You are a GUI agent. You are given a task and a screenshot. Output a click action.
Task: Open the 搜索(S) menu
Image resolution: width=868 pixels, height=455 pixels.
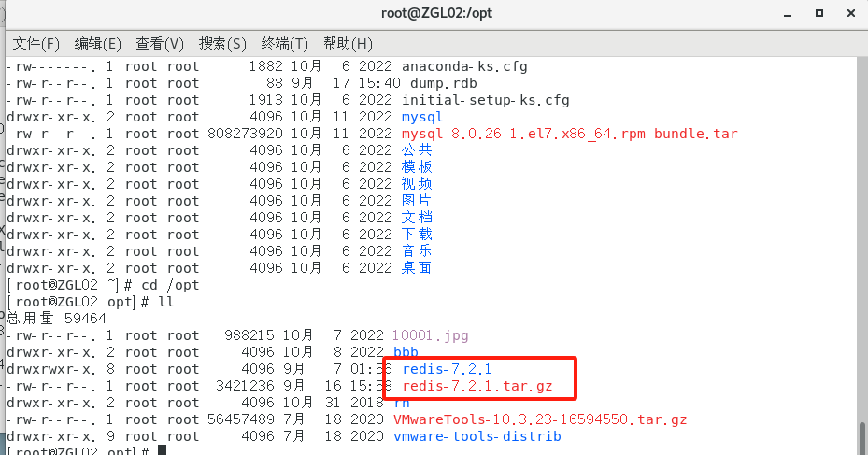222,44
